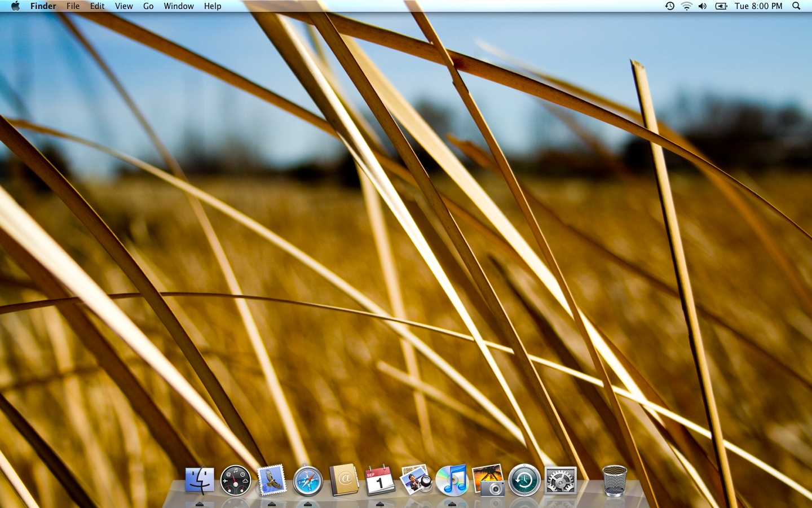Click the clock showing Tue 8:00 PM

pyautogui.click(x=758, y=6)
